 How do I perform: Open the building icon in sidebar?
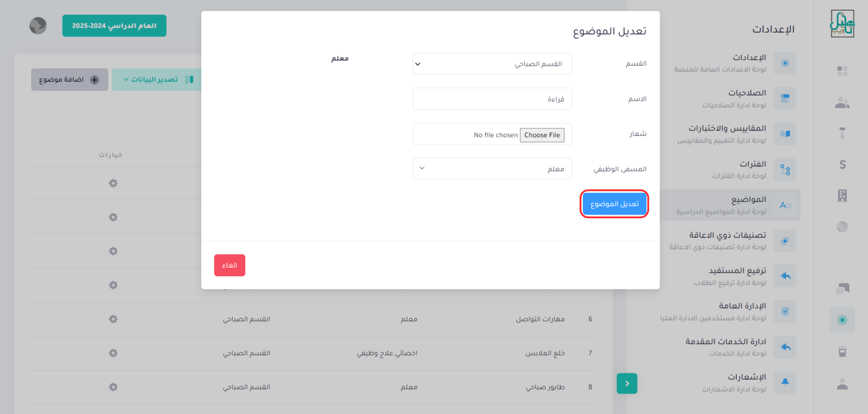point(842,195)
